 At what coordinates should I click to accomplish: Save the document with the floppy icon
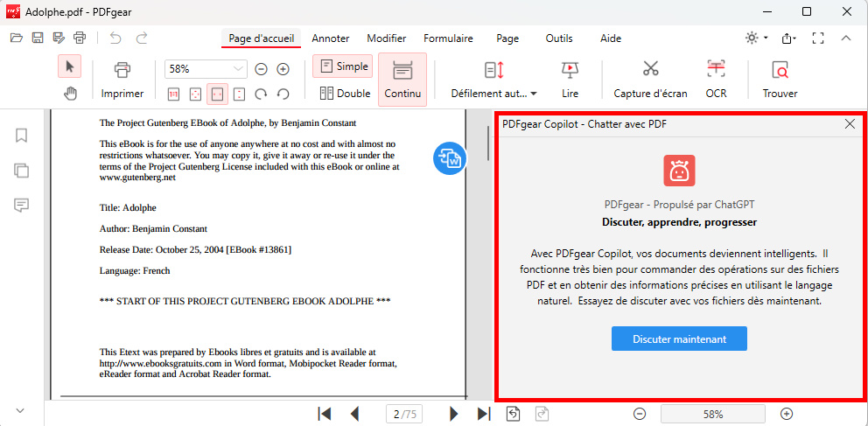pyautogui.click(x=38, y=38)
